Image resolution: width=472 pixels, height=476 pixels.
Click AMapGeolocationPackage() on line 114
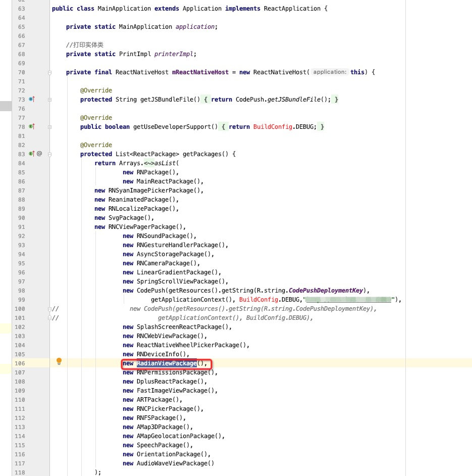pos(179,436)
